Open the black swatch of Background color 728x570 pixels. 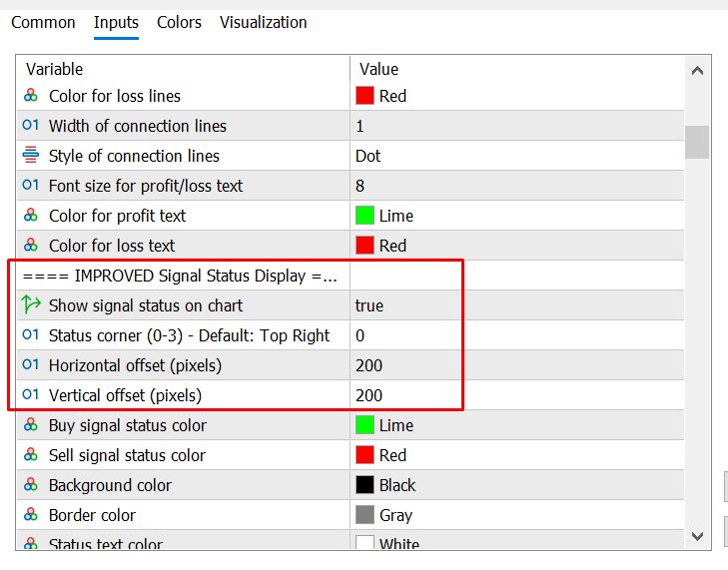tap(364, 484)
